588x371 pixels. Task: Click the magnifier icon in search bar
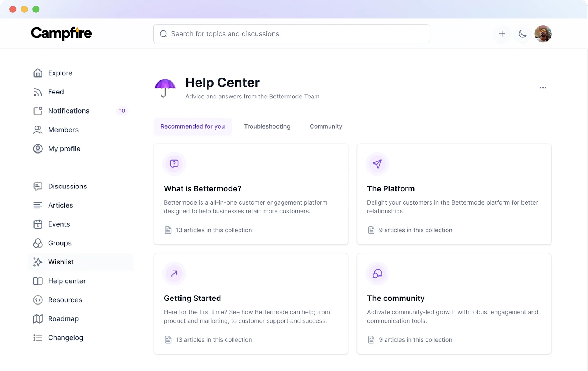(x=164, y=34)
